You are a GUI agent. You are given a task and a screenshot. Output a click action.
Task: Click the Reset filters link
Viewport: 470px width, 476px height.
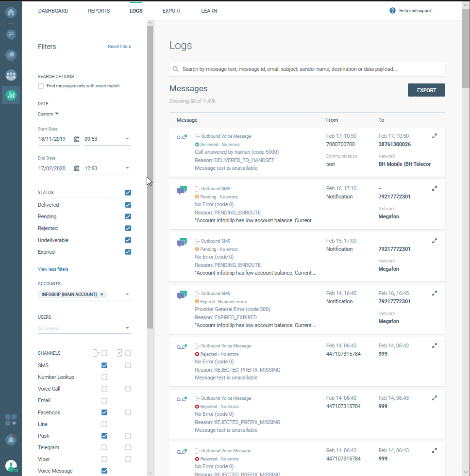119,47
